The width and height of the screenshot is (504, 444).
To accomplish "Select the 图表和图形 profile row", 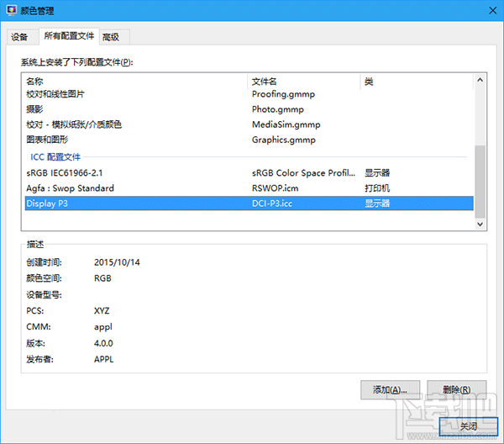I will tap(249, 140).
